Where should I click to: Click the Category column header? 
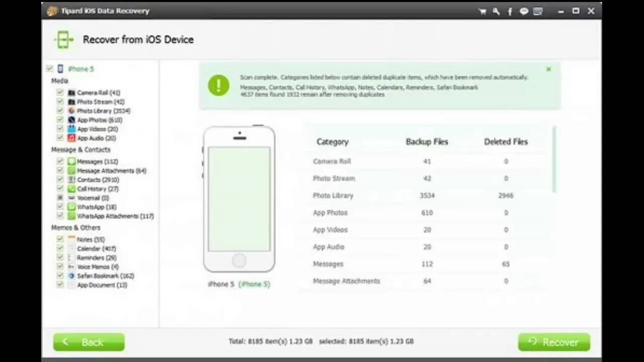333,142
